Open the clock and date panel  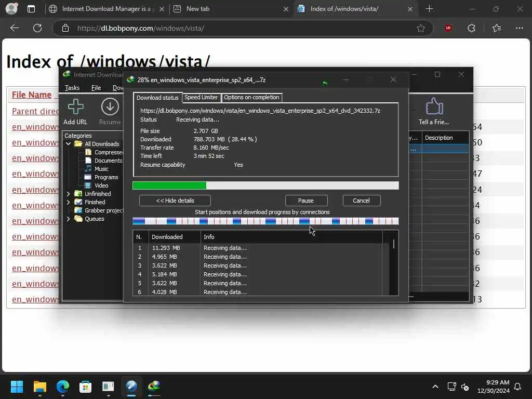(494, 387)
